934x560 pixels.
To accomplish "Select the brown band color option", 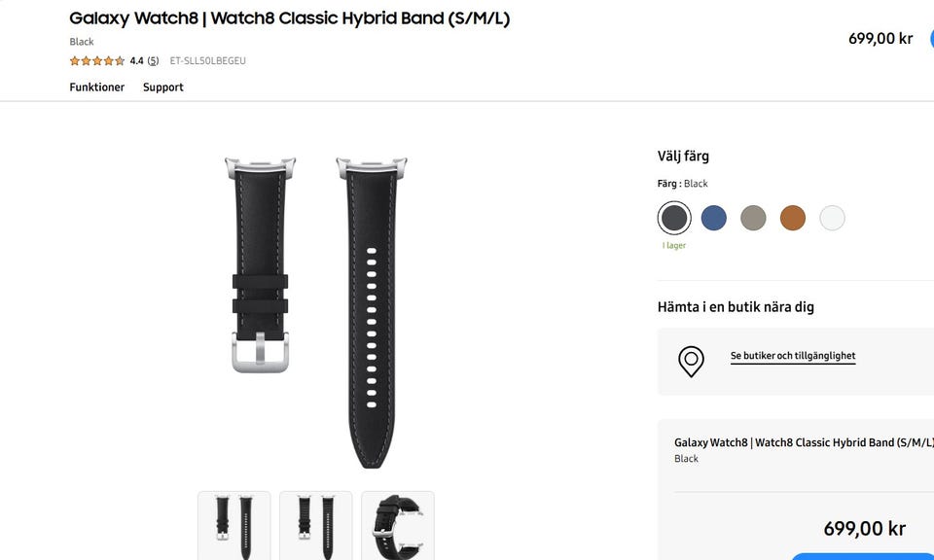I will (793, 218).
